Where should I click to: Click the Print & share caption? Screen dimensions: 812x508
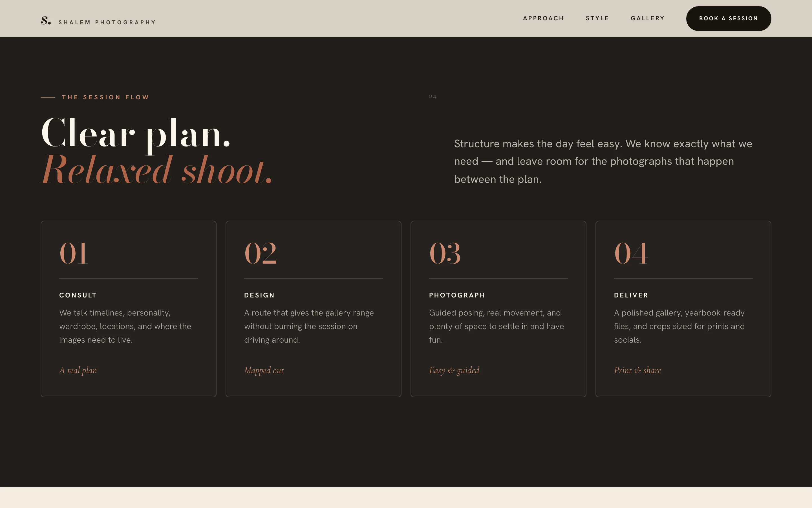coord(637,370)
